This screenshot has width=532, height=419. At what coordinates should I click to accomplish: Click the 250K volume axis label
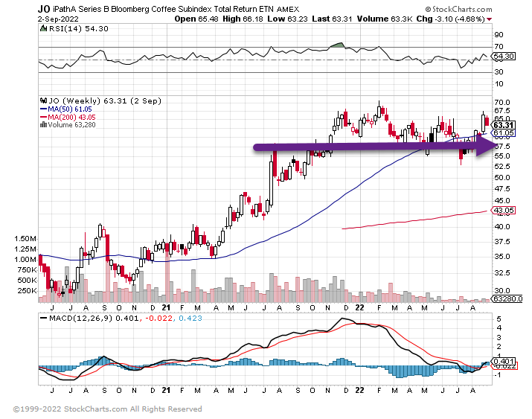click(27, 291)
